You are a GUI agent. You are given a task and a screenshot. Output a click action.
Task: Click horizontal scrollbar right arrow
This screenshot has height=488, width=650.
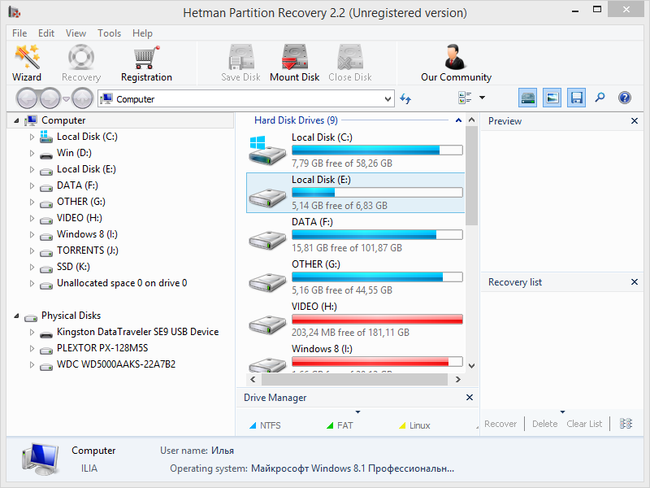click(458, 379)
